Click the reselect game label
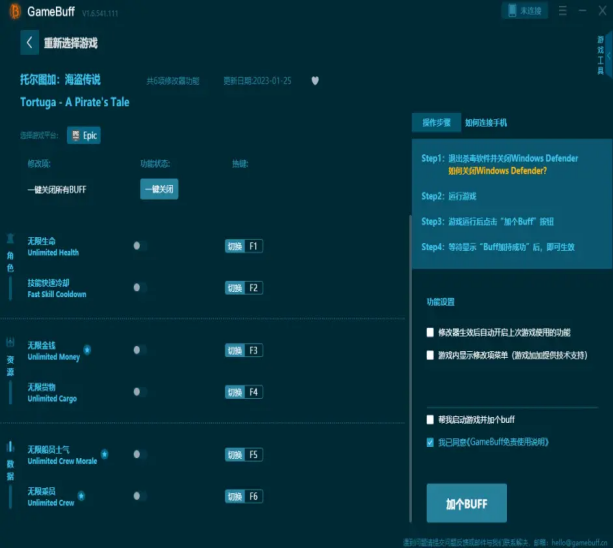614x548 pixels. point(70,43)
